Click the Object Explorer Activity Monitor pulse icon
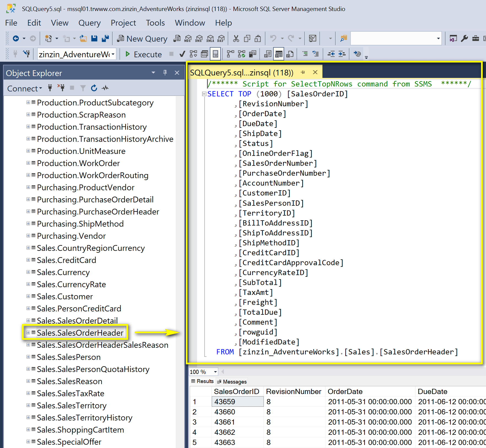The width and height of the screenshot is (486, 448). pos(105,88)
